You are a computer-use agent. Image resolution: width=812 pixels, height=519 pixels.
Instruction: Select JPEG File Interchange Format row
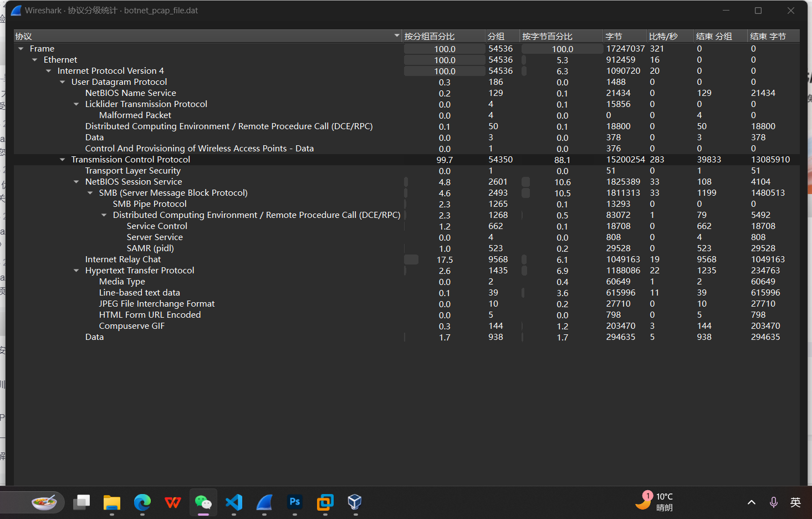tap(407, 304)
